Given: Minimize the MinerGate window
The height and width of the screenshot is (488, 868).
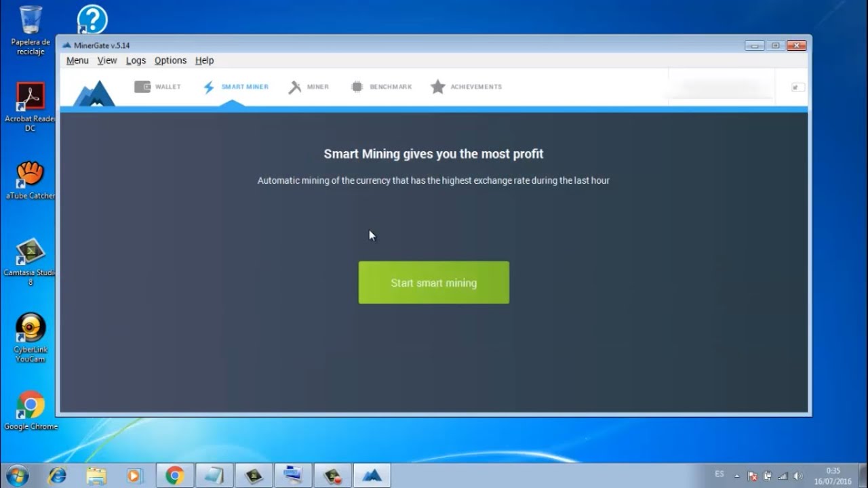Looking at the screenshot, I should (x=754, y=45).
